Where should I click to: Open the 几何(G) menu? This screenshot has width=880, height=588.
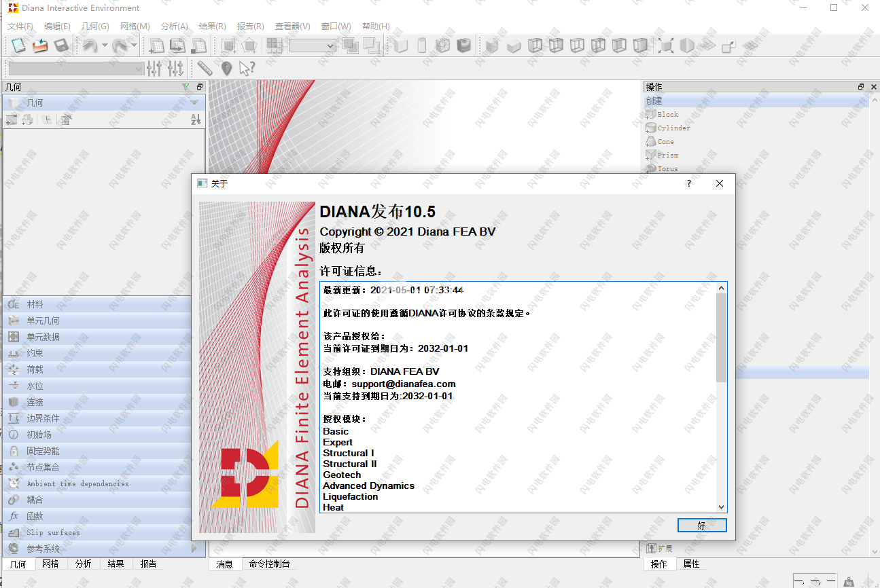(95, 26)
